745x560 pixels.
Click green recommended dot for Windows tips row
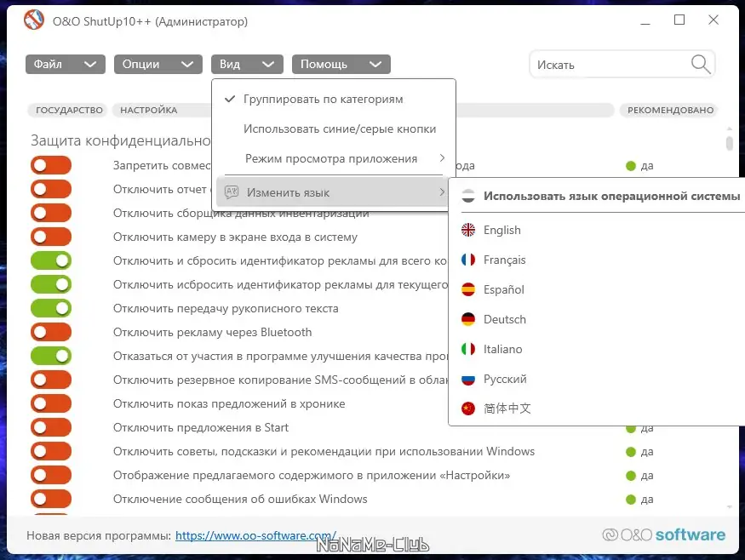[x=631, y=452]
